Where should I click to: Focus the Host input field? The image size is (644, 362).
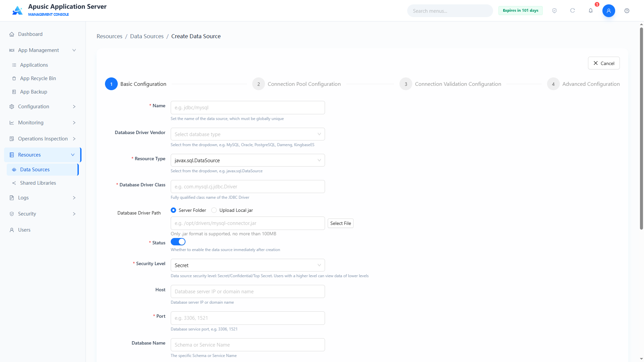click(248, 292)
